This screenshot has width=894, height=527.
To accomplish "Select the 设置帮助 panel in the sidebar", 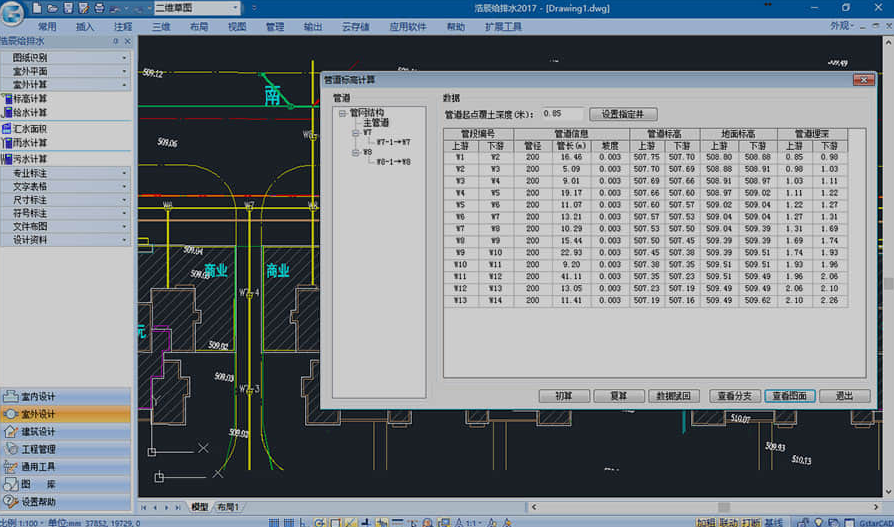I will [66, 502].
